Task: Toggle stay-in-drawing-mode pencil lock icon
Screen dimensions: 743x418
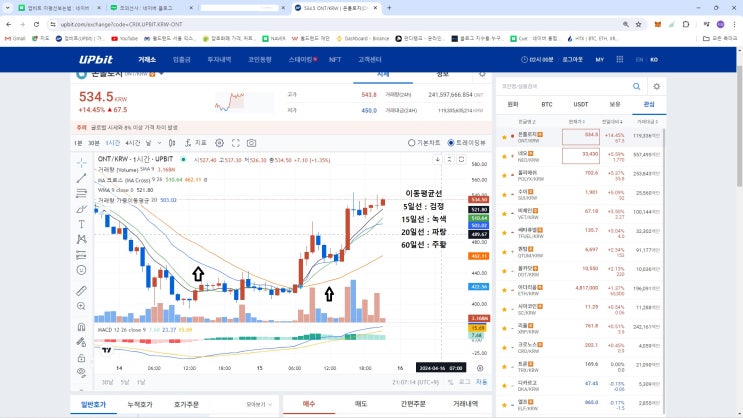Action: coord(82,342)
